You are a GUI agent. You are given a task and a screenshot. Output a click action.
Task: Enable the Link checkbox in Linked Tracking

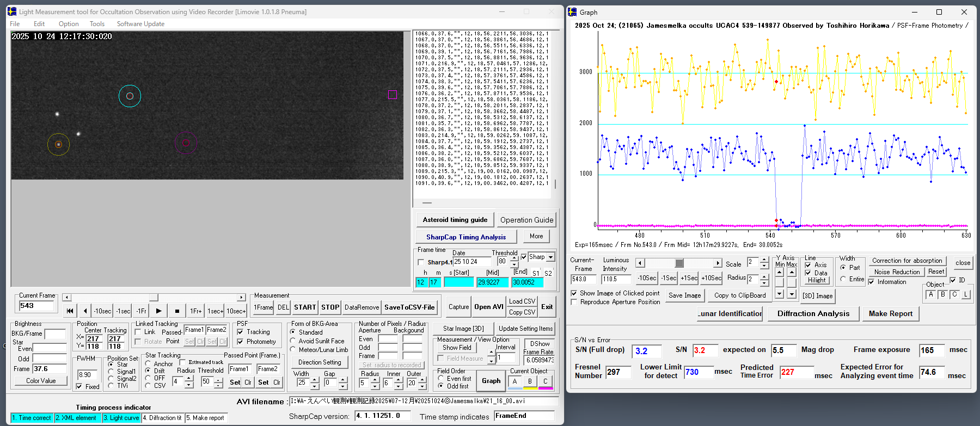pos(138,332)
